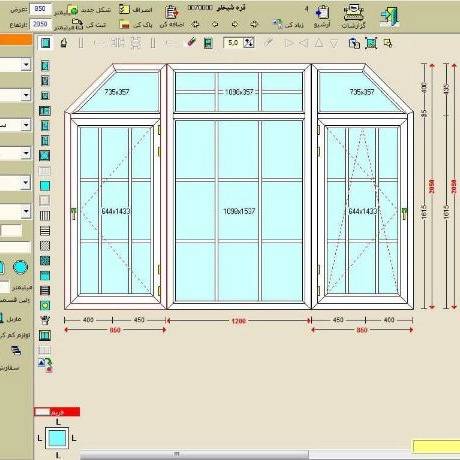Select the eraser tool in toolbar

(x=191, y=43)
